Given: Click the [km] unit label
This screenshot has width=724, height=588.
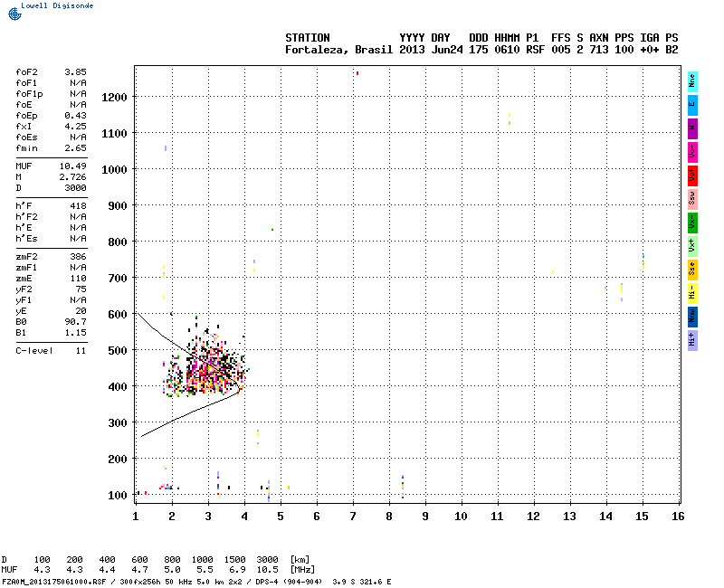Looking at the screenshot, I should pyautogui.click(x=300, y=560).
